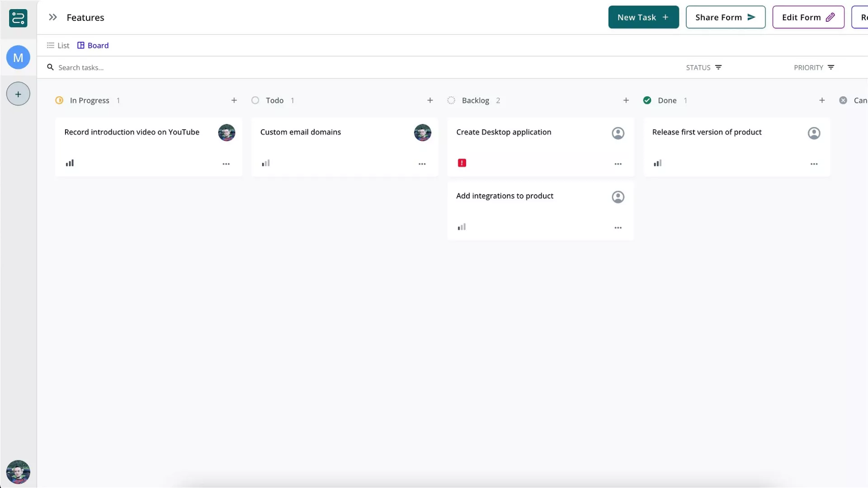Click the app logo icon in sidebar

(18, 19)
